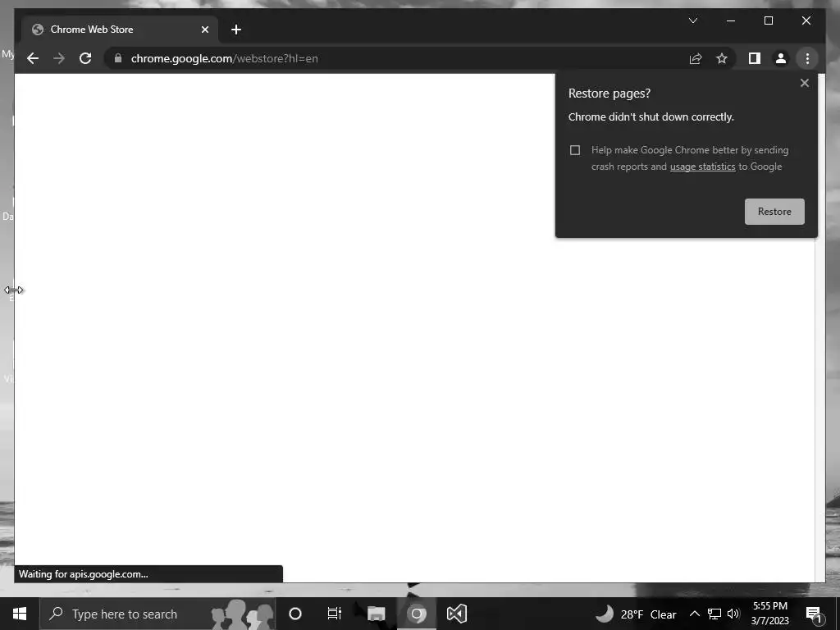Screen dimensions: 840x630
Task: Open Chrome's three-dot menu
Action: (807, 58)
